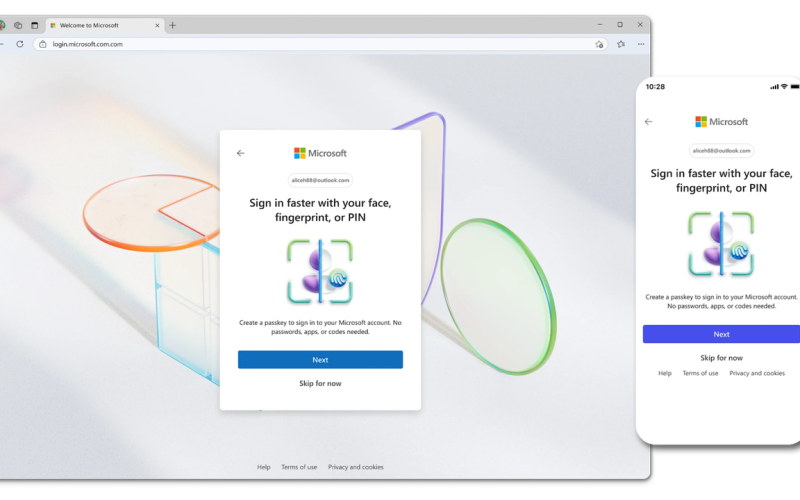
Task: Click Skip for now on phone
Action: (x=721, y=358)
